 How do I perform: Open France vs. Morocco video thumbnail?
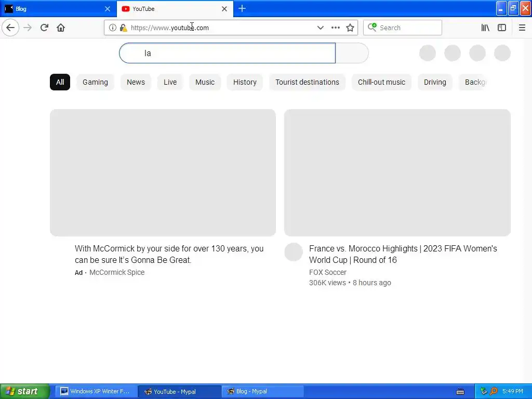coord(397,172)
